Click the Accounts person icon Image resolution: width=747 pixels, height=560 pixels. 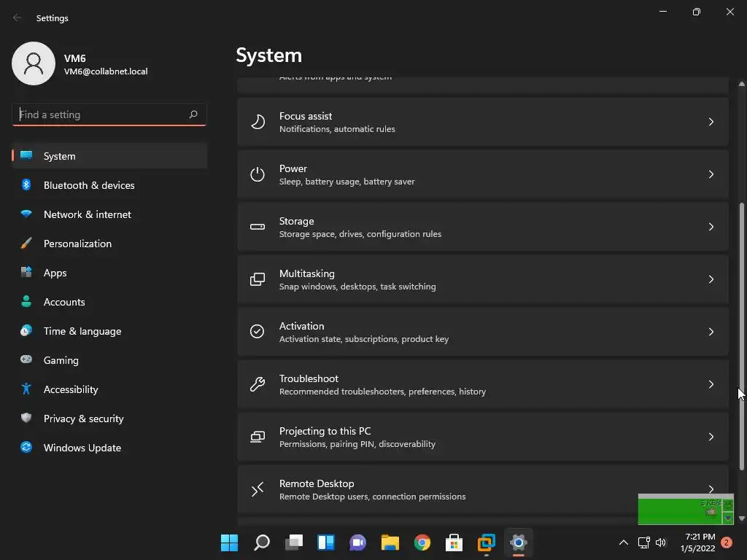pos(26,301)
